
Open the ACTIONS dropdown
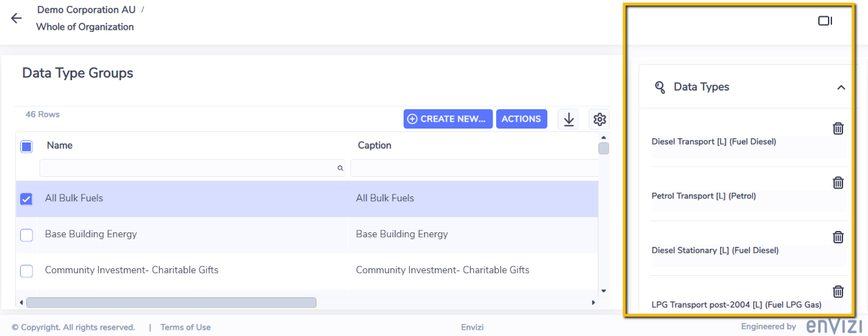tap(521, 119)
